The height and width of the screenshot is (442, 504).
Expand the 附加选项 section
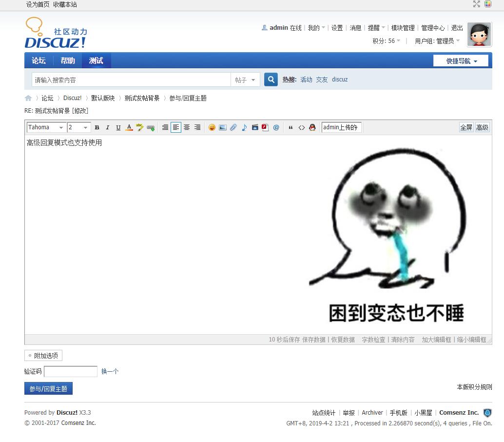point(43,356)
